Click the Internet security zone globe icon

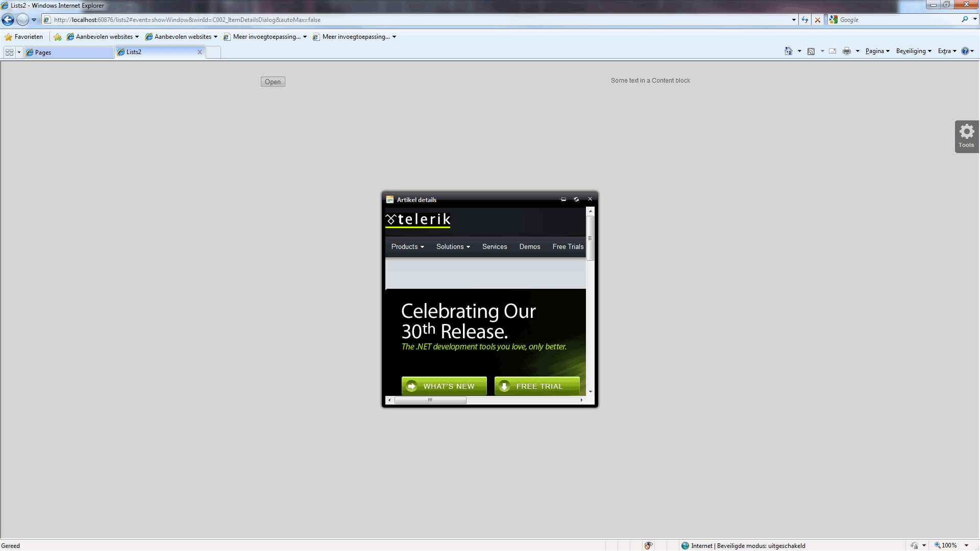[685, 545]
